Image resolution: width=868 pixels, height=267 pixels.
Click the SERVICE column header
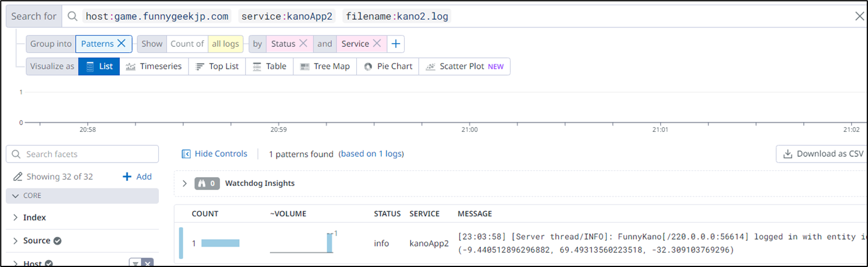point(424,214)
